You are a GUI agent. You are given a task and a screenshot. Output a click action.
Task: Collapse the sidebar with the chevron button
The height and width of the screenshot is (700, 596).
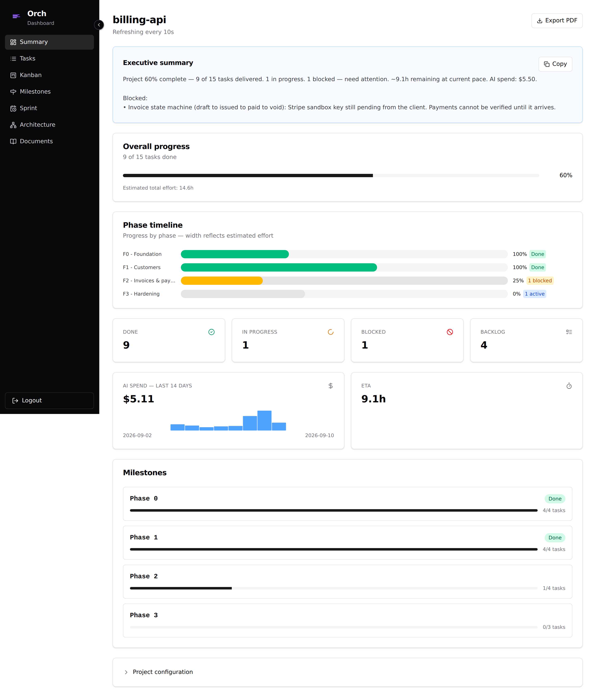(x=99, y=25)
